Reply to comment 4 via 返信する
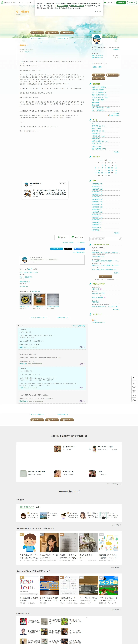Screen dimensions: 138x644 click(x=82, y=347)
